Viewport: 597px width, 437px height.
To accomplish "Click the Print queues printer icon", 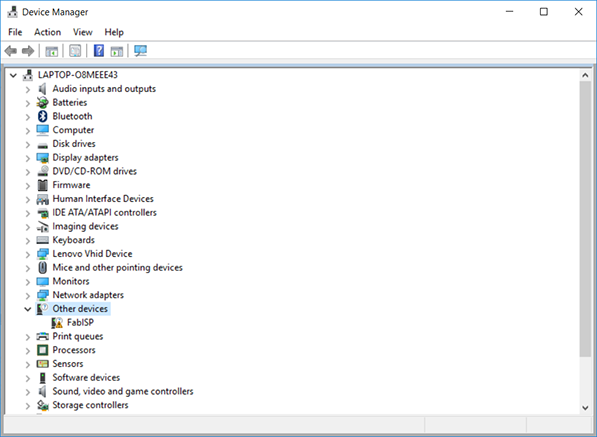I will [43, 336].
